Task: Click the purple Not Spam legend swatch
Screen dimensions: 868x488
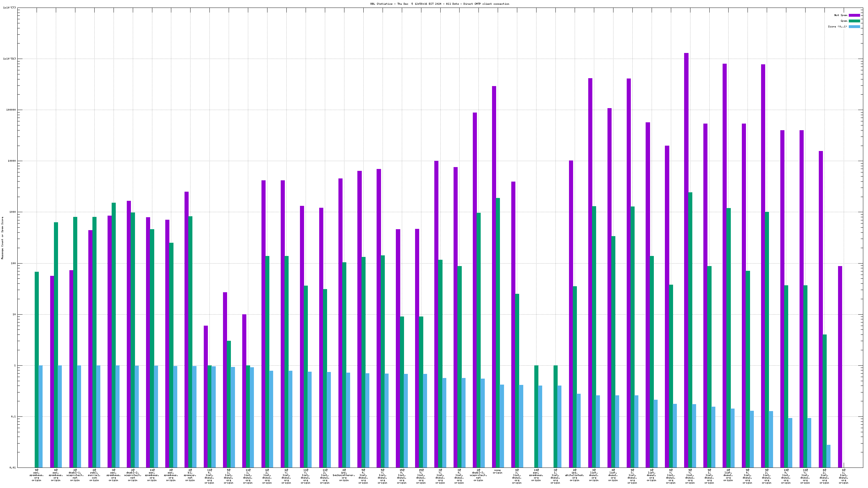Action: (x=854, y=15)
